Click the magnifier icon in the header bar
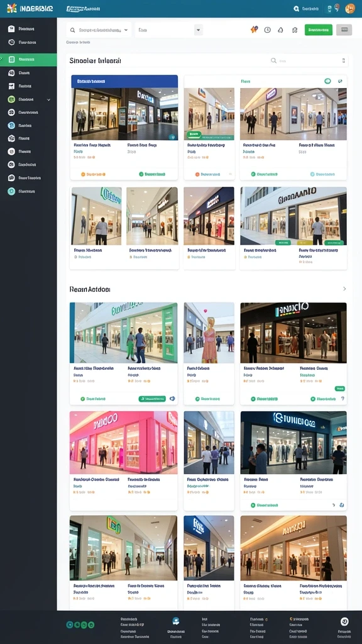This screenshot has width=362, height=644. tap(297, 9)
